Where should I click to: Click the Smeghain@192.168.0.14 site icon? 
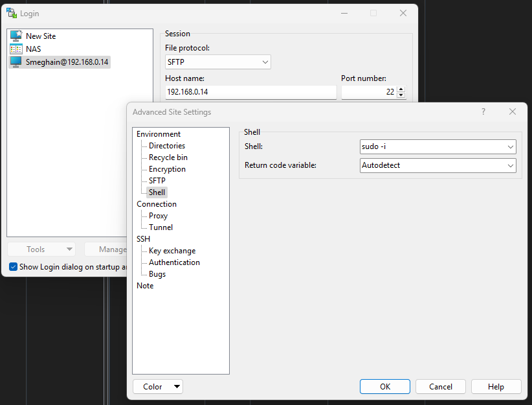coord(16,62)
